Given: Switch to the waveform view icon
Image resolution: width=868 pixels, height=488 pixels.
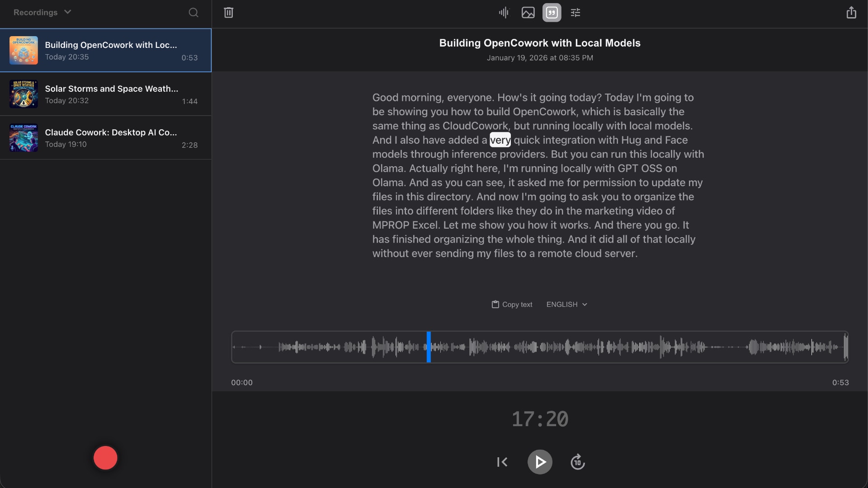Looking at the screenshot, I should pos(504,13).
